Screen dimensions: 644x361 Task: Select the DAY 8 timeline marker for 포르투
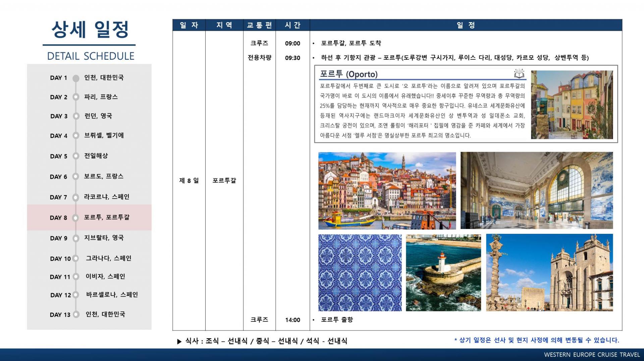[76, 217]
